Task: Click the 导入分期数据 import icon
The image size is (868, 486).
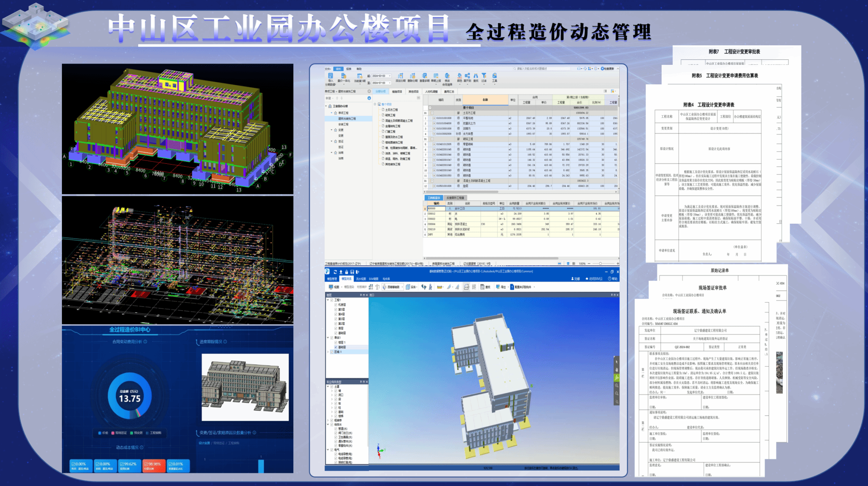Action: coord(331,76)
